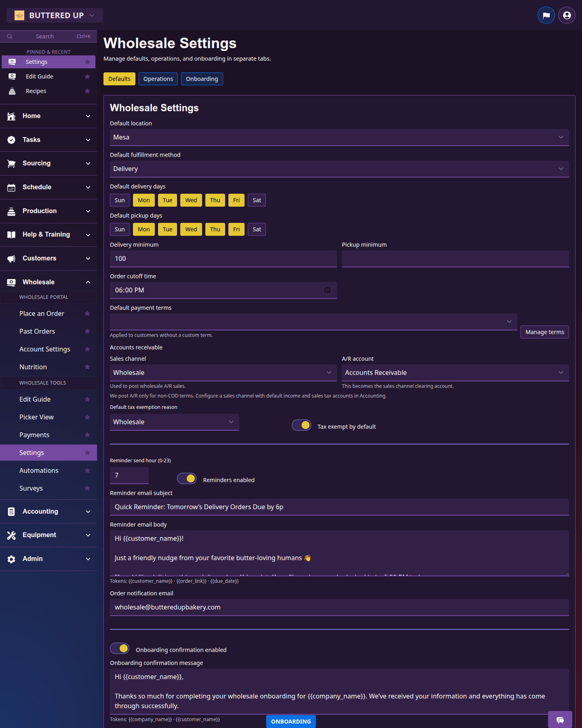The width and height of the screenshot is (582, 728).
Task: Toggle Mon in Default pickup days
Action: [144, 229]
